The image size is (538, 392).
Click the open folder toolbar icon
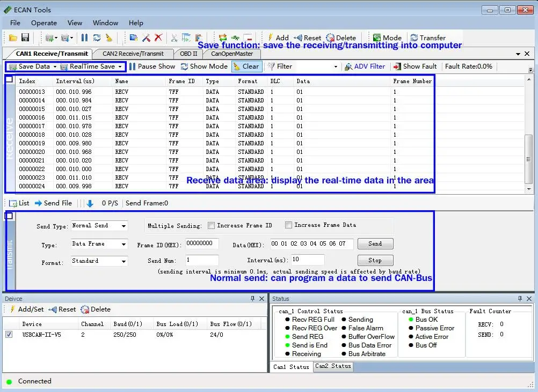[13, 38]
